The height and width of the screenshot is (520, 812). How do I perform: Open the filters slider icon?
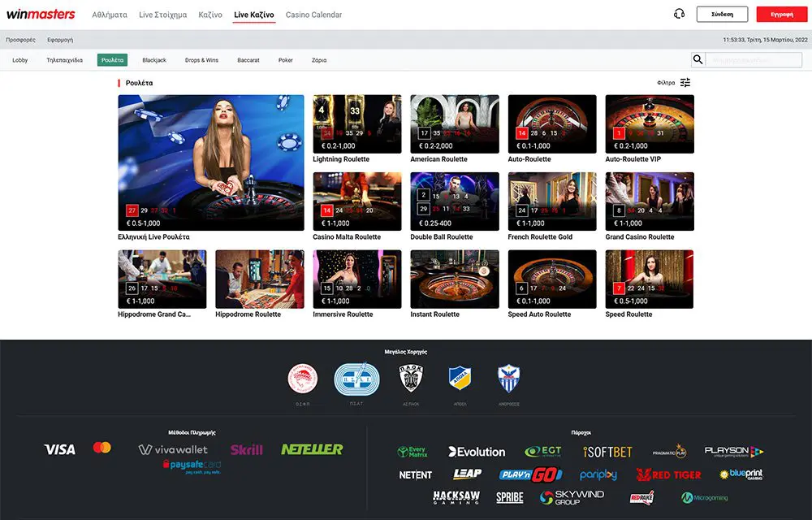pyautogui.click(x=685, y=83)
